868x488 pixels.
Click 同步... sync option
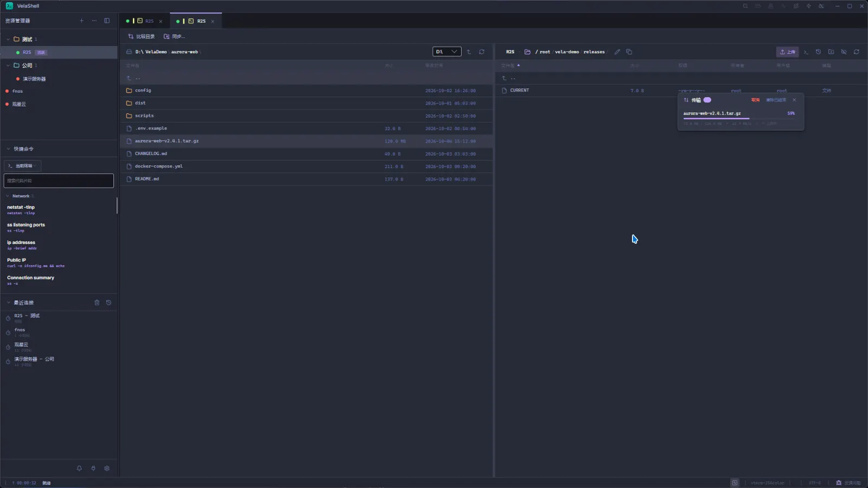pos(175,36)
